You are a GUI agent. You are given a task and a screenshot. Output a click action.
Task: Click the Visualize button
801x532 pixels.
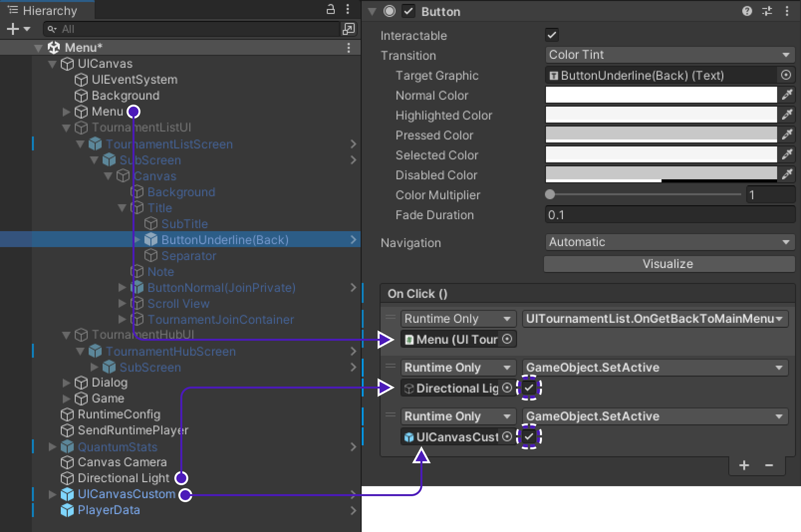pyautogui.click(x=668, y=264)
